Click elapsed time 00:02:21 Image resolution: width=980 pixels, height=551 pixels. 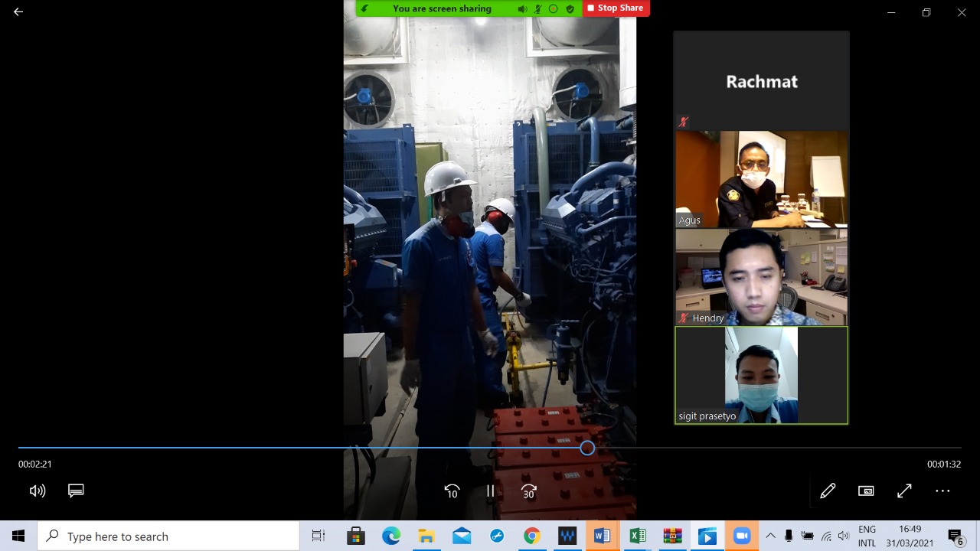(35, 464)
